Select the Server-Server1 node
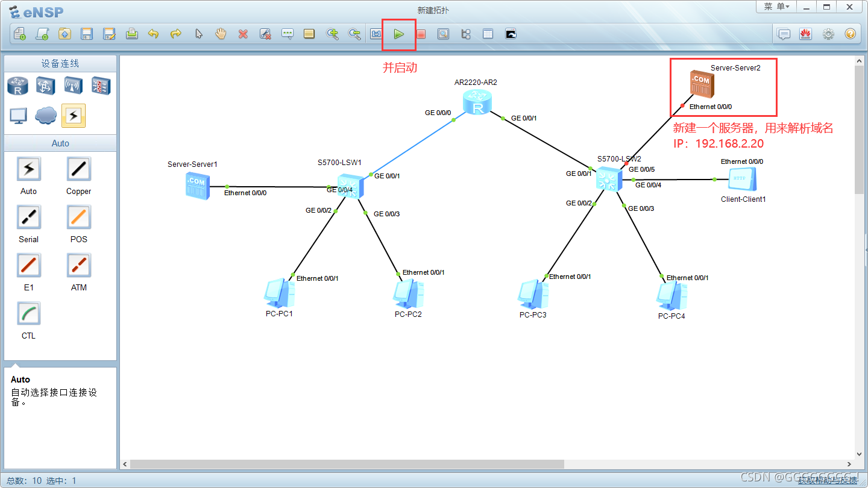The width and height of the screenshot is (868, 488). [197, 186]
